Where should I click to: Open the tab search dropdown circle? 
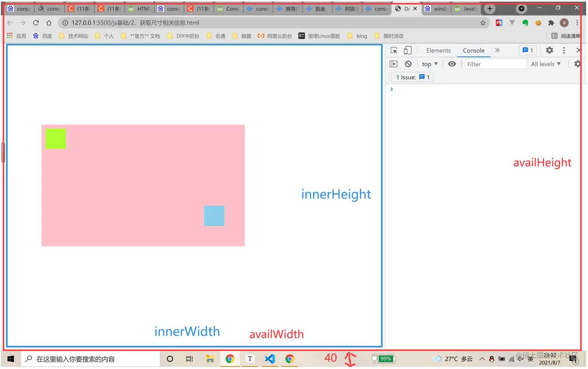[x=521, y=9]
